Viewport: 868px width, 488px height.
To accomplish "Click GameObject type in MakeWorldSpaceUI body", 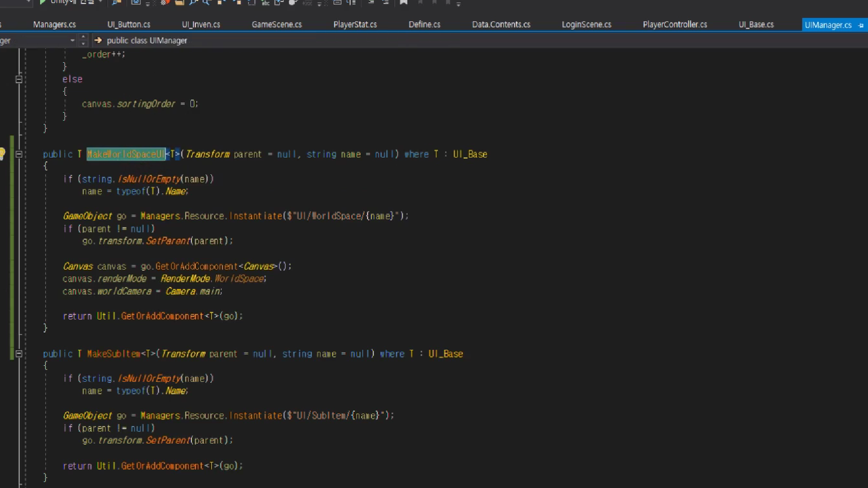I will [88, 216].
